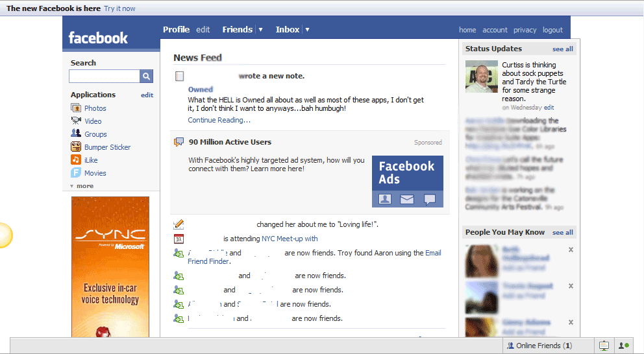
Task: Open account settings link in top bar
Action: click(x=495, y=30)
